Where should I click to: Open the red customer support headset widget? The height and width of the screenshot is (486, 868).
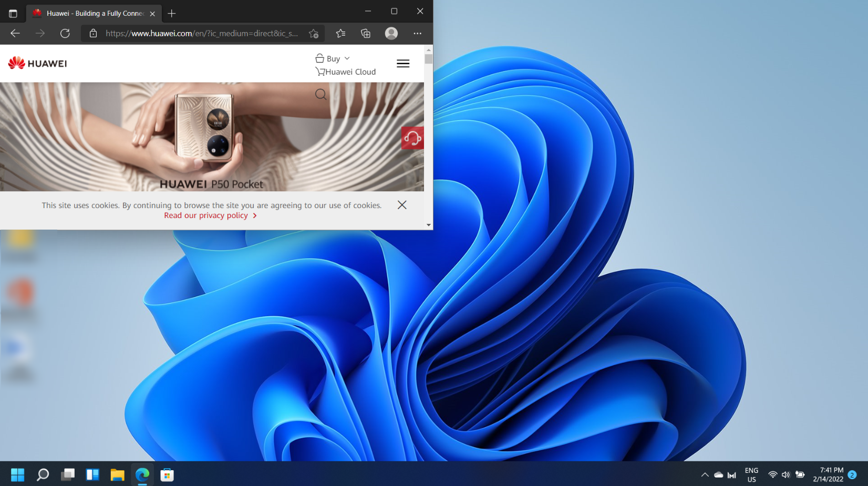(x=412, y=138)
